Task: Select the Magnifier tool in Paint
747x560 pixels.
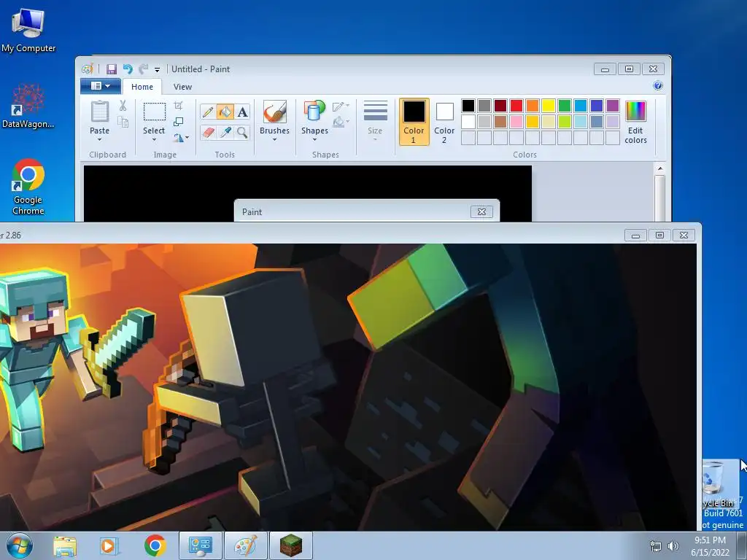Action: coord(242,132)
